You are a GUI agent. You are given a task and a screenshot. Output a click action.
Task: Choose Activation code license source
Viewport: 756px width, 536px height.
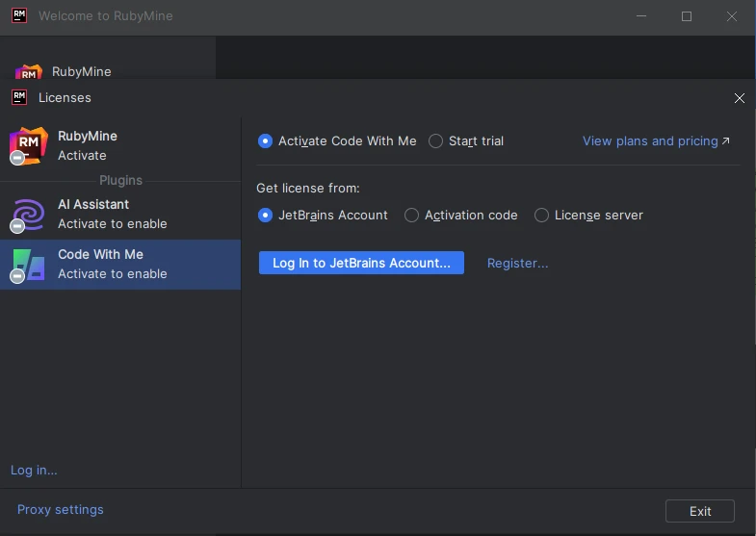pos(412,216)
